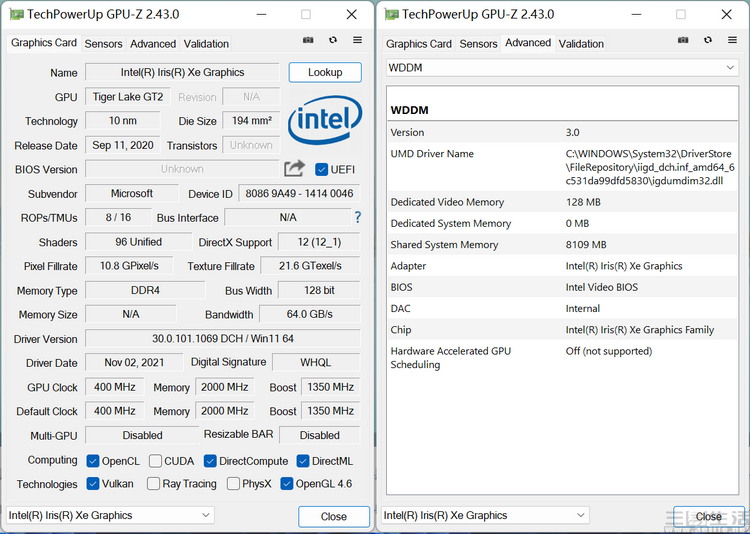Expand the WDDM category dropdown
750x534 pixels.
point(562,67)
